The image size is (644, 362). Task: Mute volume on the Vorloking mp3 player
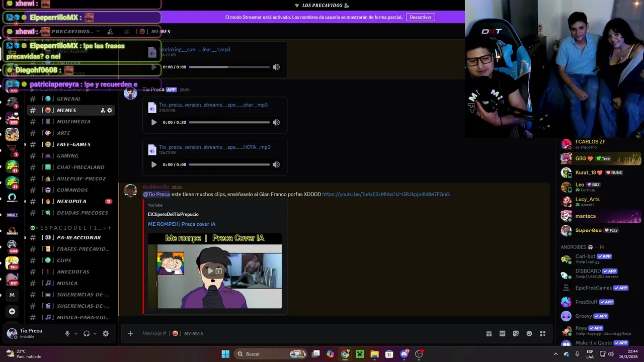[x=276, y=67]
